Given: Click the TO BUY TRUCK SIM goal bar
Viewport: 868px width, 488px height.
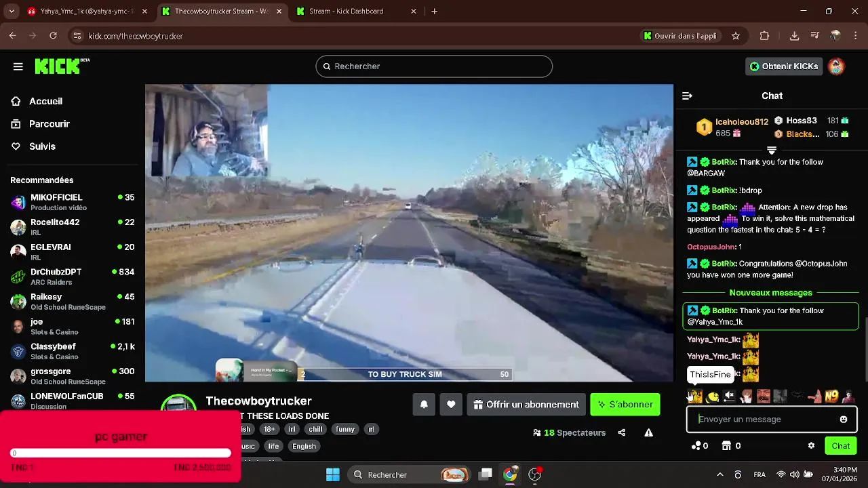Looking at the screenshot, I should point(405,374).
